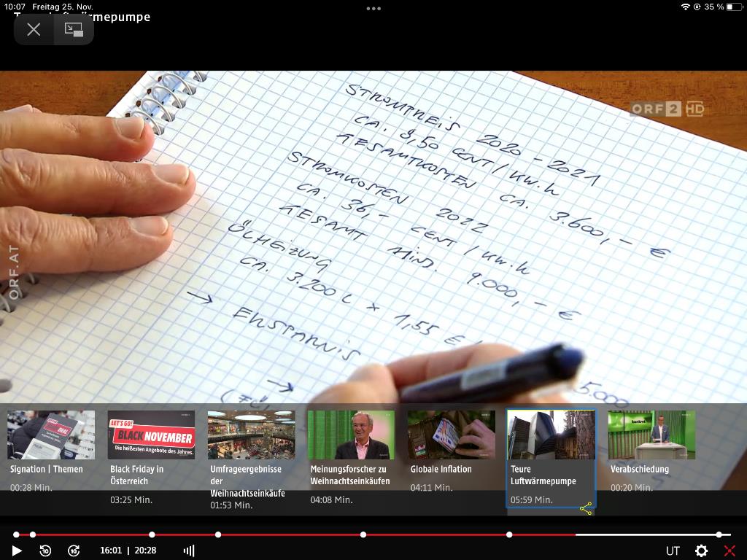Viewport: 747px width, 560px height.
Task: Click the first chapter marker on timeline
Action: 16,534
